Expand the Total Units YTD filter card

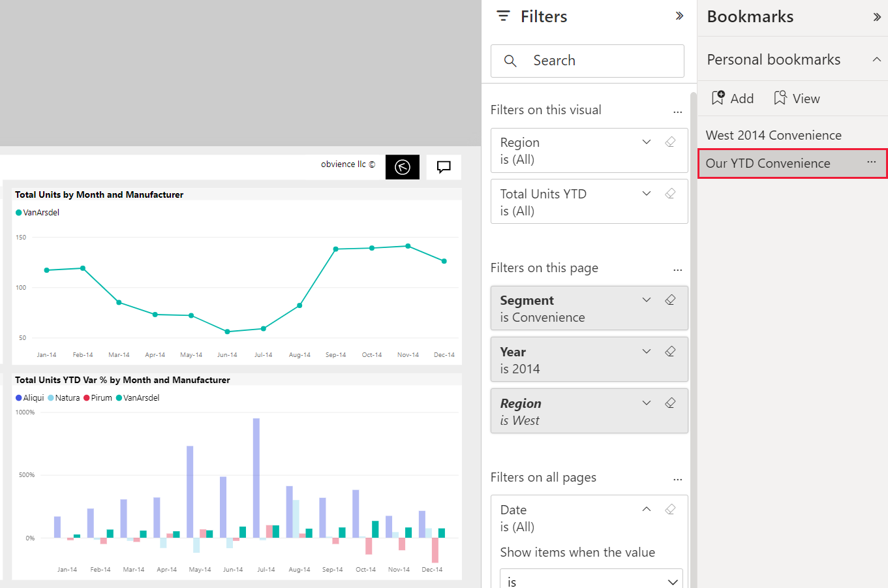(x=647, y=194)
